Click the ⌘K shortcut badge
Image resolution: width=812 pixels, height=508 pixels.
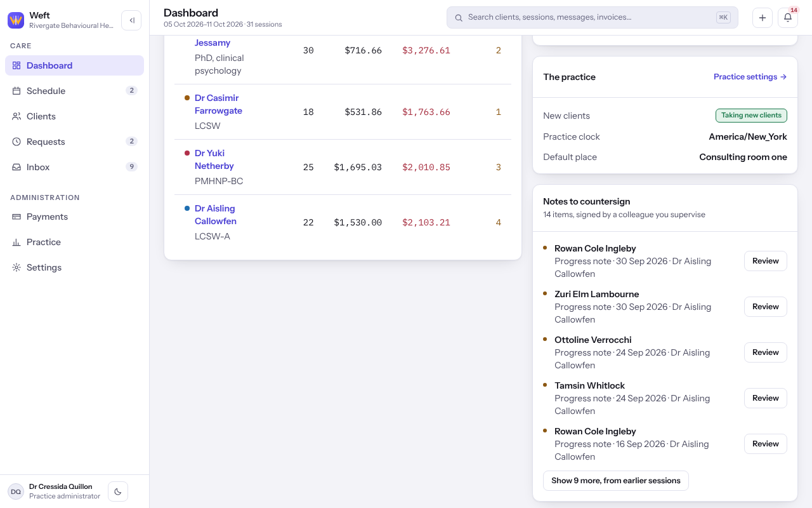723,18
